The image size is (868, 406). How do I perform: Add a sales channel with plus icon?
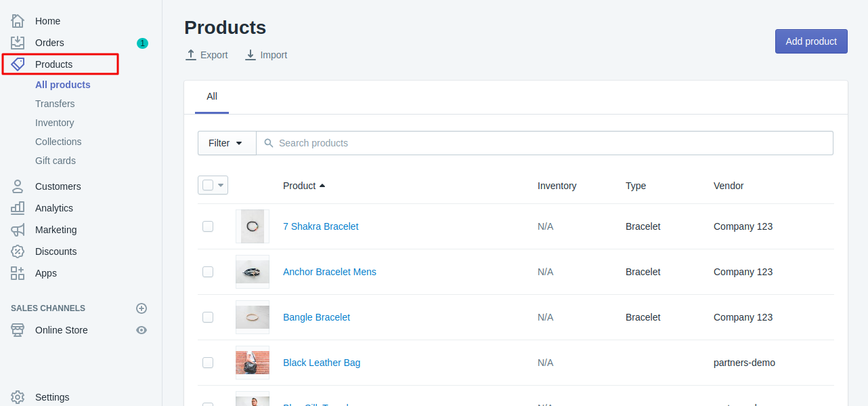pos(142,308)
